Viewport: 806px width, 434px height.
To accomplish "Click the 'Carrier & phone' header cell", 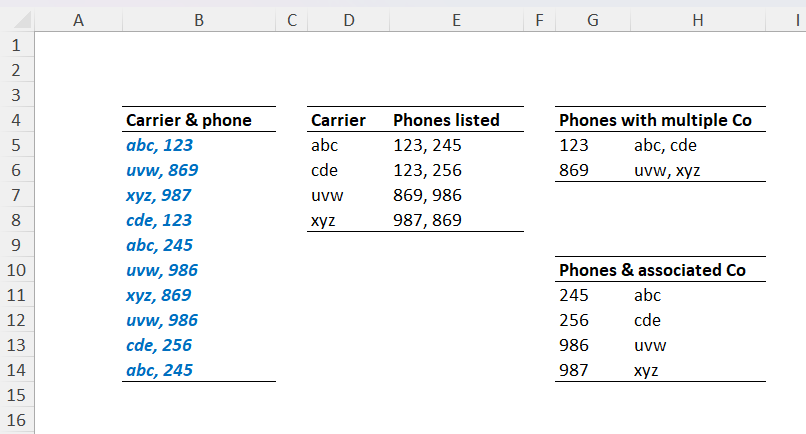I will click(x=199, y=120).
